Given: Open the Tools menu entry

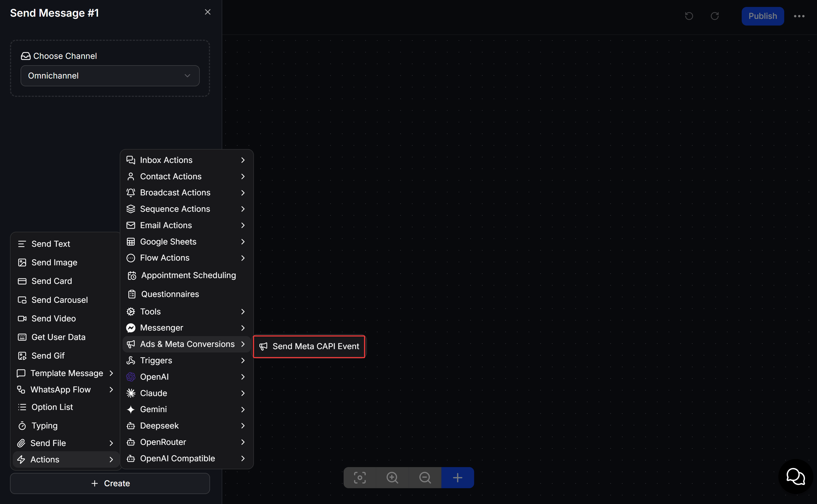Looking at the screenshot, I should click(x=186, y=311).
